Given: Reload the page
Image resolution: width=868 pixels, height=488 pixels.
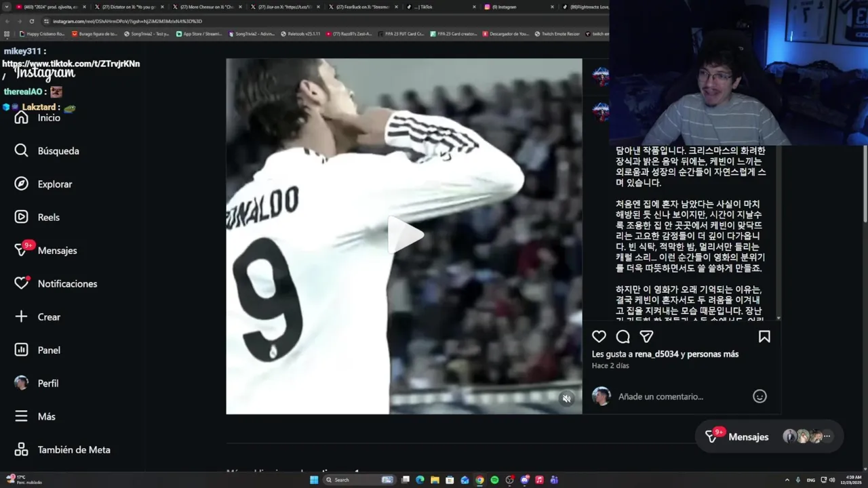Looking at the screenshot, I should [x=31, y=21].
